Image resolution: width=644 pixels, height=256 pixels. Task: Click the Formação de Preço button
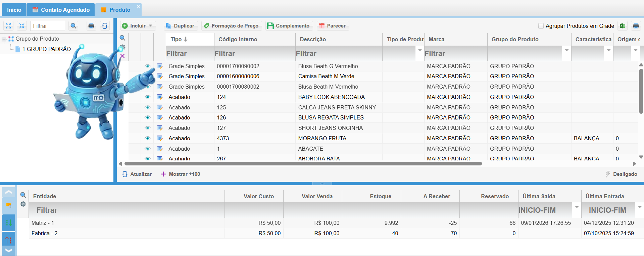click(x=231, y=26)
